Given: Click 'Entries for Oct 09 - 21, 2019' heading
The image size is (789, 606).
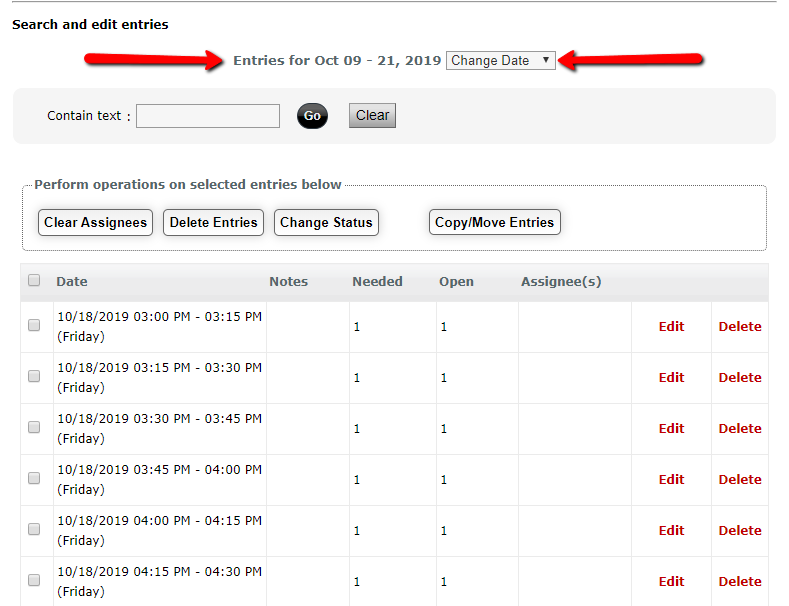Looking at the screenshot, I should (x=337, y=60).
